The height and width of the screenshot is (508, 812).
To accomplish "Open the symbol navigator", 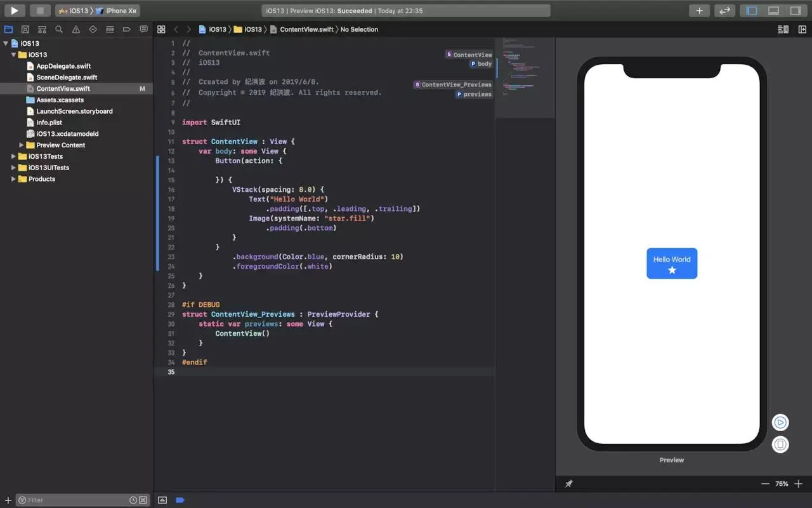I will click(x=42, y=29).
